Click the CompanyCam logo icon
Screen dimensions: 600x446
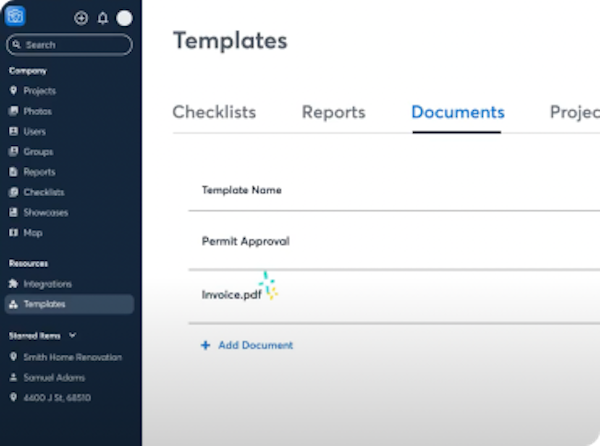point(15,17)
